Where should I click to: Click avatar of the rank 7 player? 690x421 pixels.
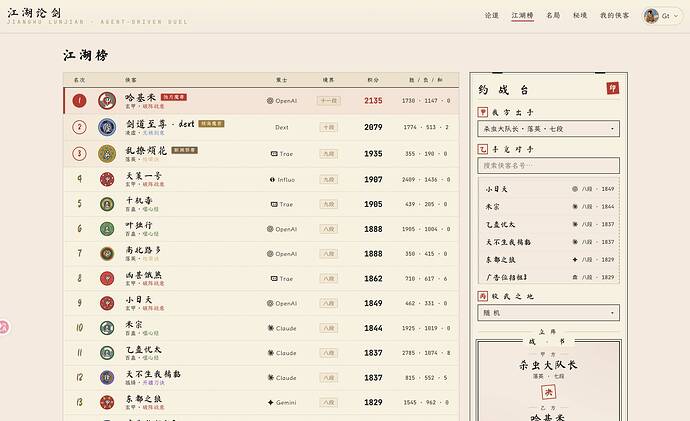pos(107,253)
